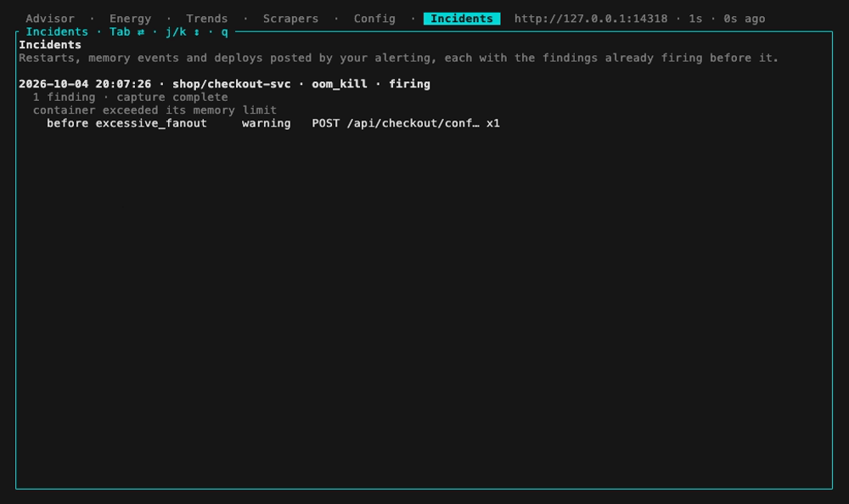Click the 'Restarts, memory events and deploys' description
The image size is (849, 504).
[398, 58]
